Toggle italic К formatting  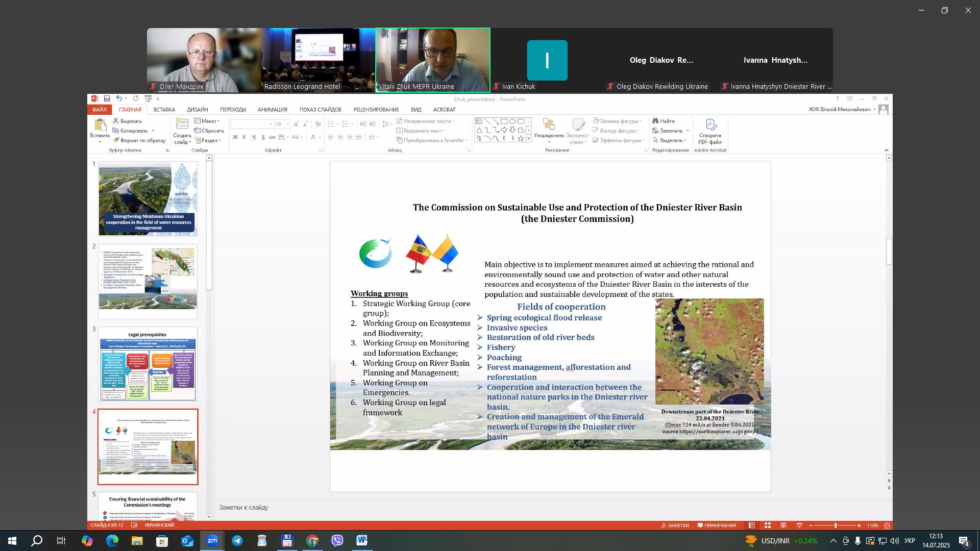point(244,137)
